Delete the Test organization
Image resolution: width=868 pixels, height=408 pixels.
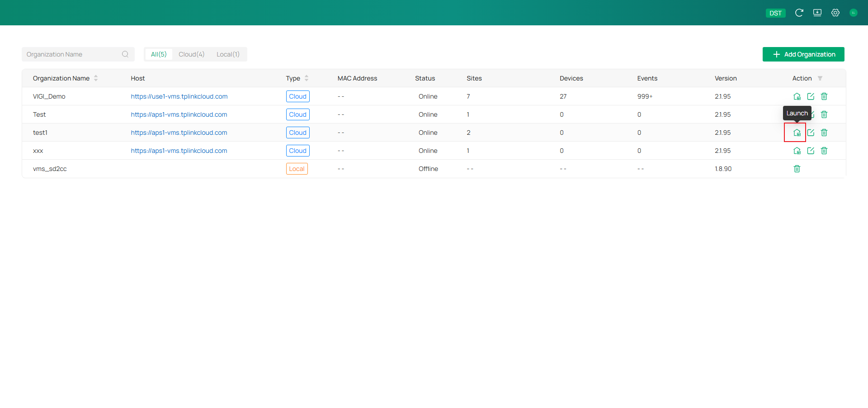(824, 114)
